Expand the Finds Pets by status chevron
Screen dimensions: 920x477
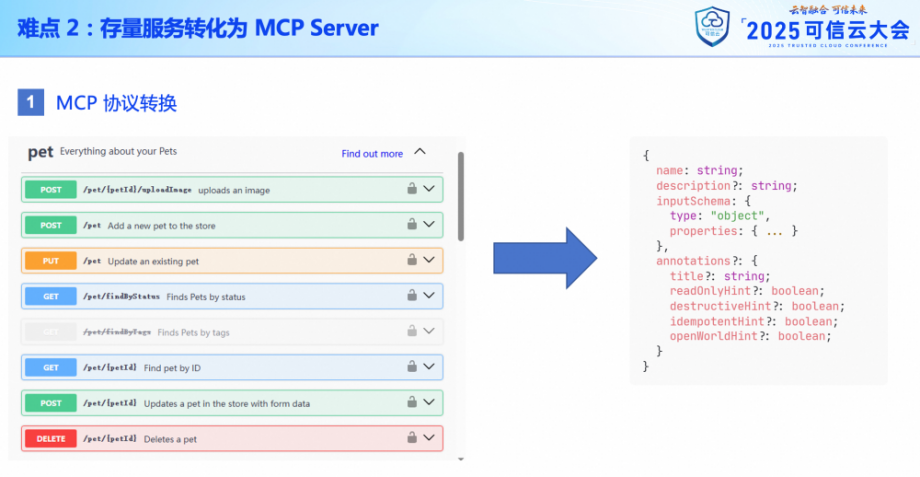click(429, 295)
